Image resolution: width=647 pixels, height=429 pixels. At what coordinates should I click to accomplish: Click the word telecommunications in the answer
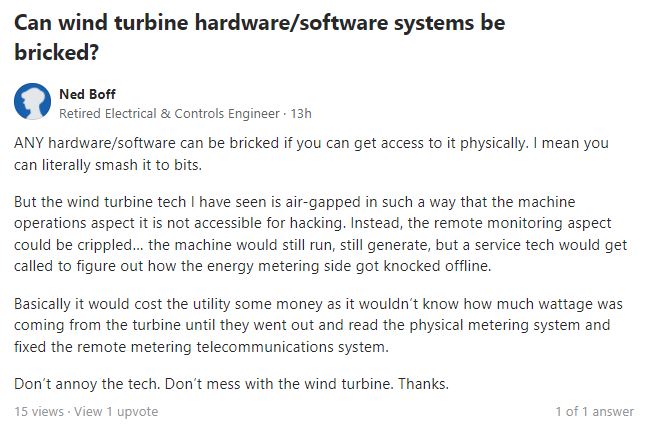pyautogui.click(x=265, y=346)
